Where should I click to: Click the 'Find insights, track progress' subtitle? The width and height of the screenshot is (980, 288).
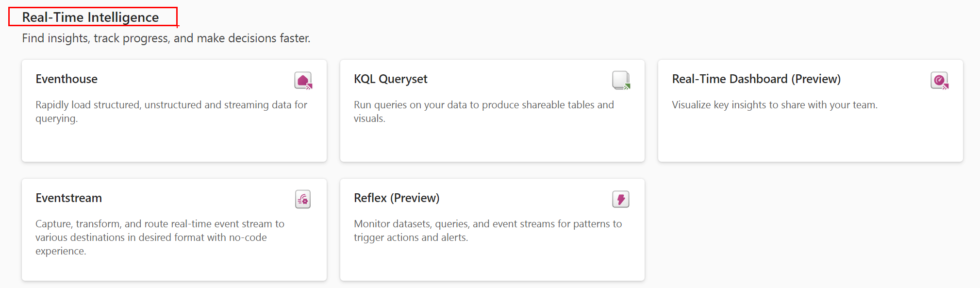pyautogui.click(x=166, y=38)
